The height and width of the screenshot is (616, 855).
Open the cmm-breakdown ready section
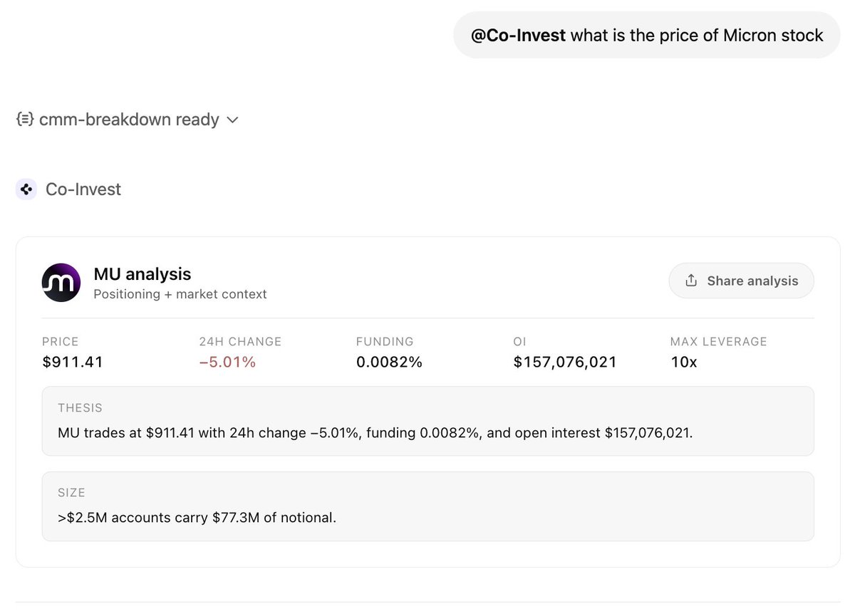click(127, 120)
